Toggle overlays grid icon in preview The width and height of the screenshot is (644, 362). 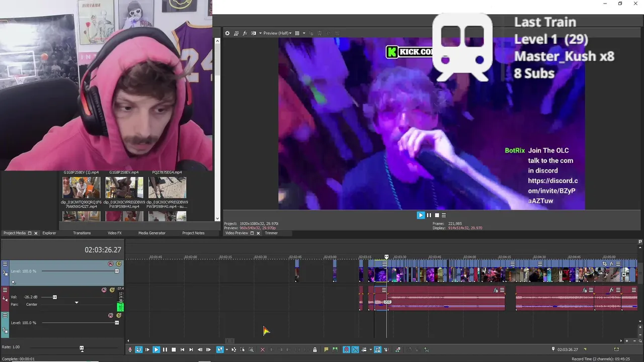click(297, 33)
